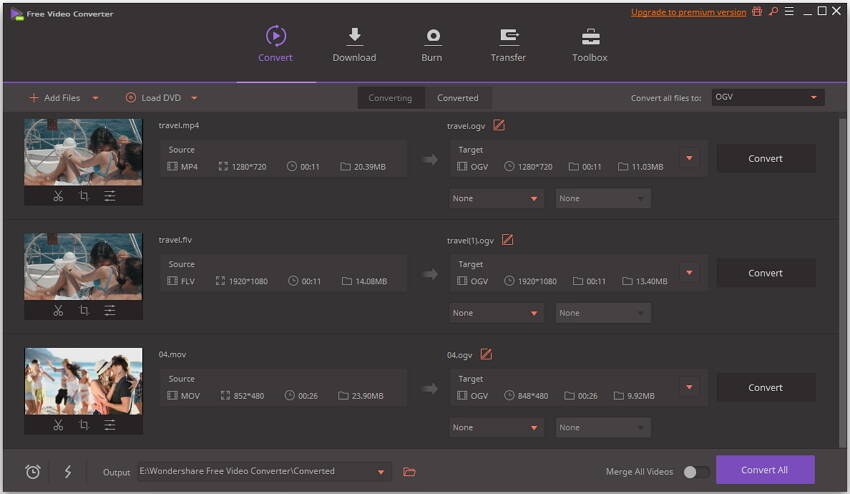
Task: Click Convert button for travel.mp4
Action: coord(765,158)
